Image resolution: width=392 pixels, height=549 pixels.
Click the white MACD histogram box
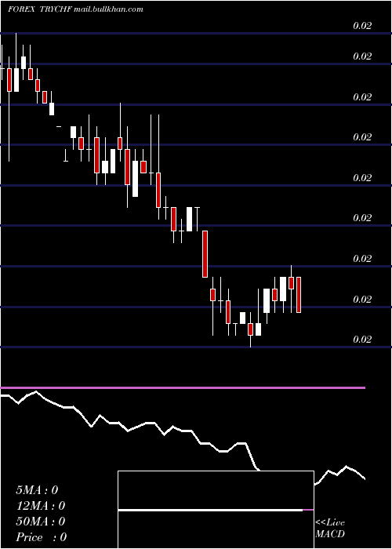pyautogui.click(x=216, y=510)
